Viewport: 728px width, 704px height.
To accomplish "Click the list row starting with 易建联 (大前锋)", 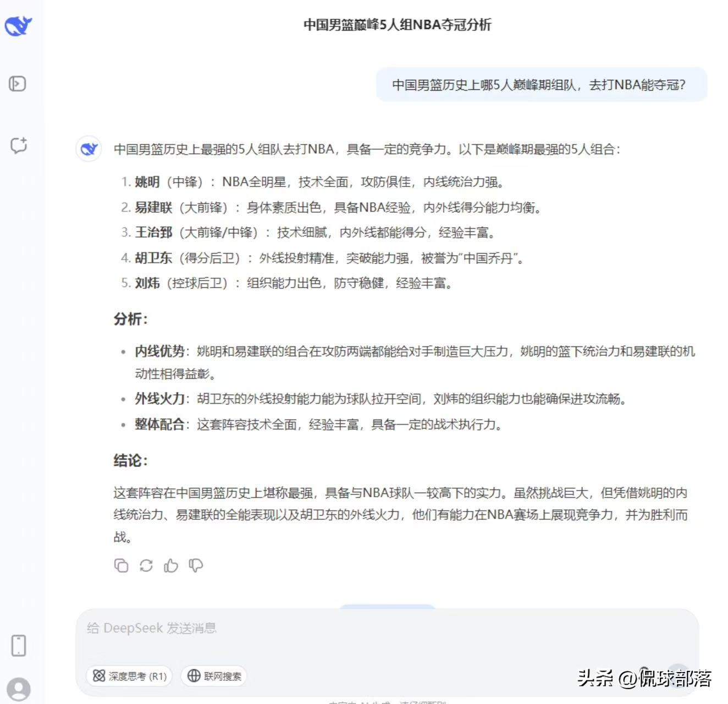I will tap(332, 207).
